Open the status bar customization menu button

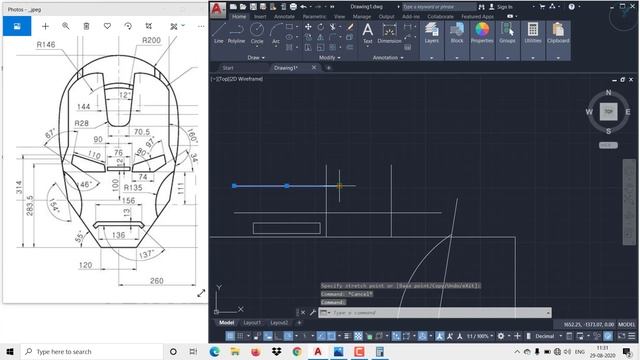click(x=631, y=336)
